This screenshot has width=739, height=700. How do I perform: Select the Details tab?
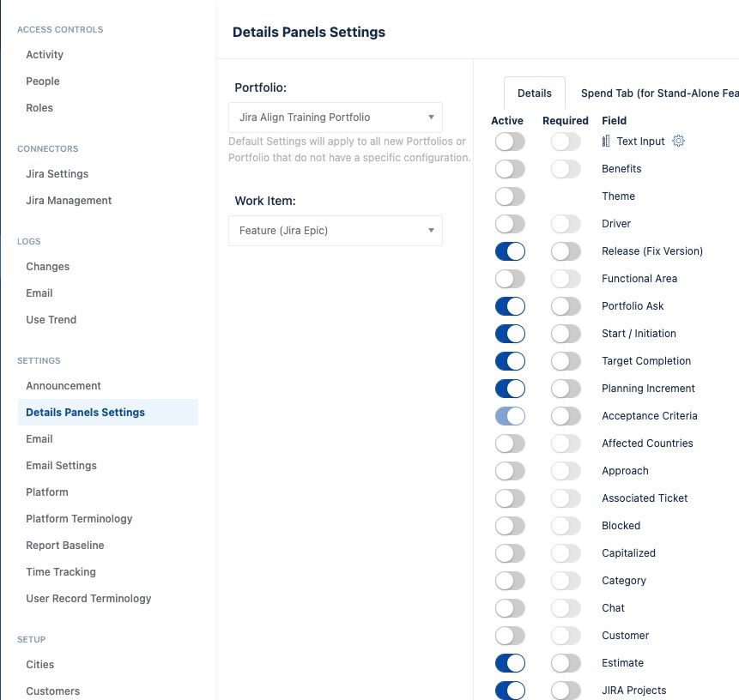tap(534, 94)
